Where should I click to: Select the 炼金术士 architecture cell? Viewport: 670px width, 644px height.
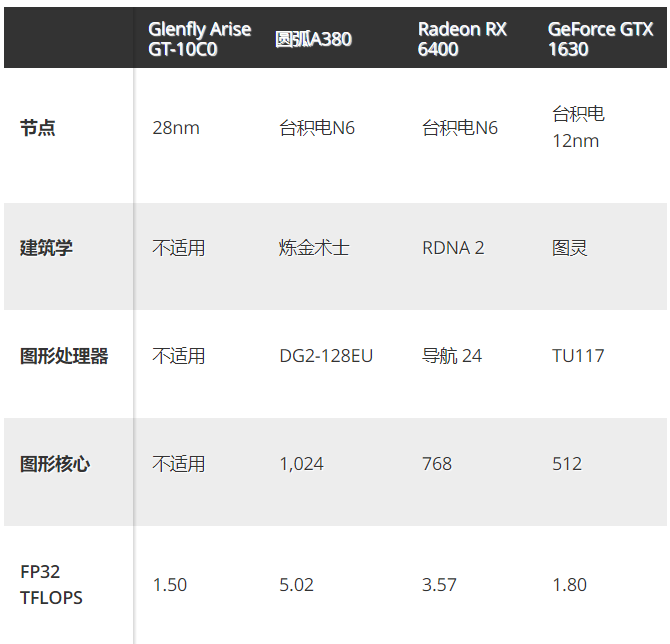click(314, 248)
